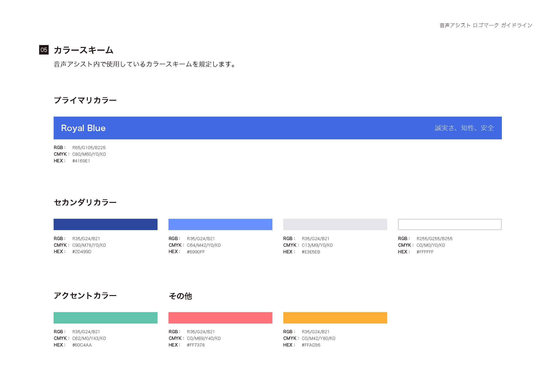Select the light gray #E3E5EB swatch

click(335, 224)
